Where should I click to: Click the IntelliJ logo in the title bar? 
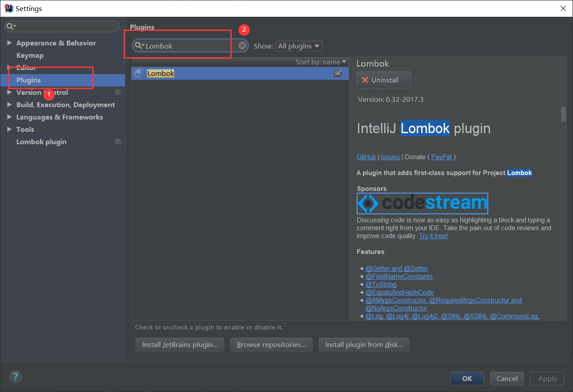8,8
